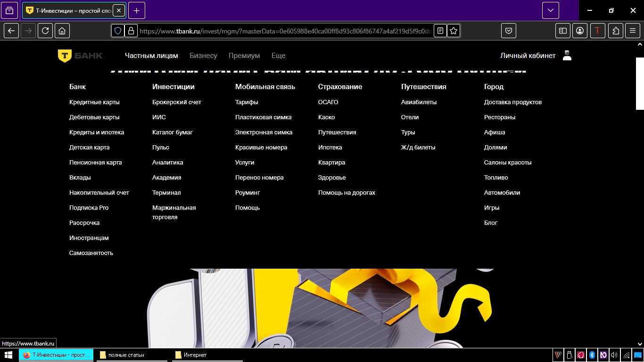Open the Пульс link

(161, 148)
